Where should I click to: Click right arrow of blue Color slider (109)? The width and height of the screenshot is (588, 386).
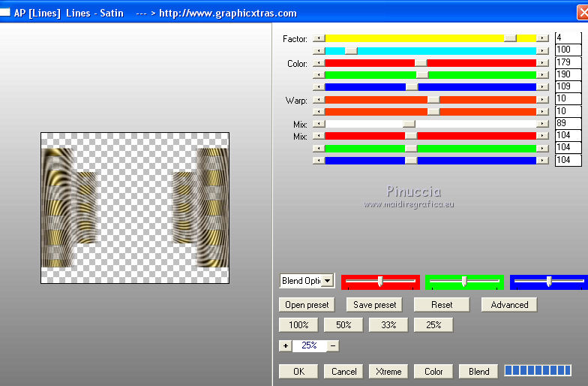542,87
